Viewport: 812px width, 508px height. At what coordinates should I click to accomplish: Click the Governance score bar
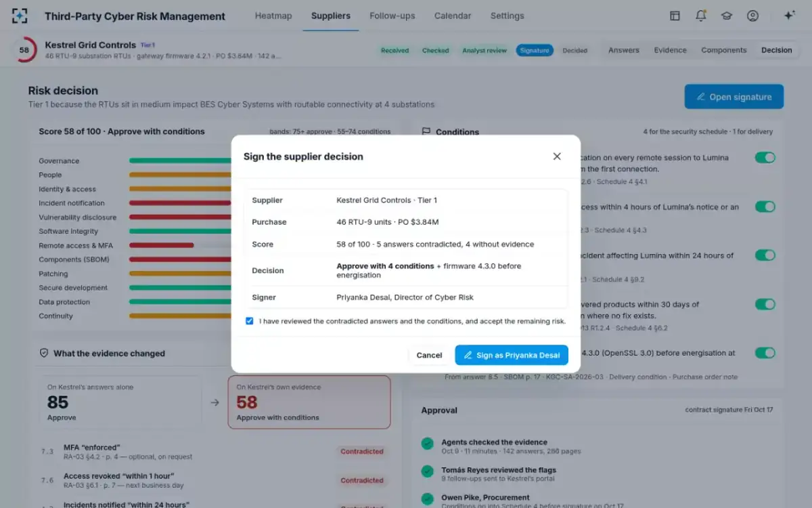180,161
